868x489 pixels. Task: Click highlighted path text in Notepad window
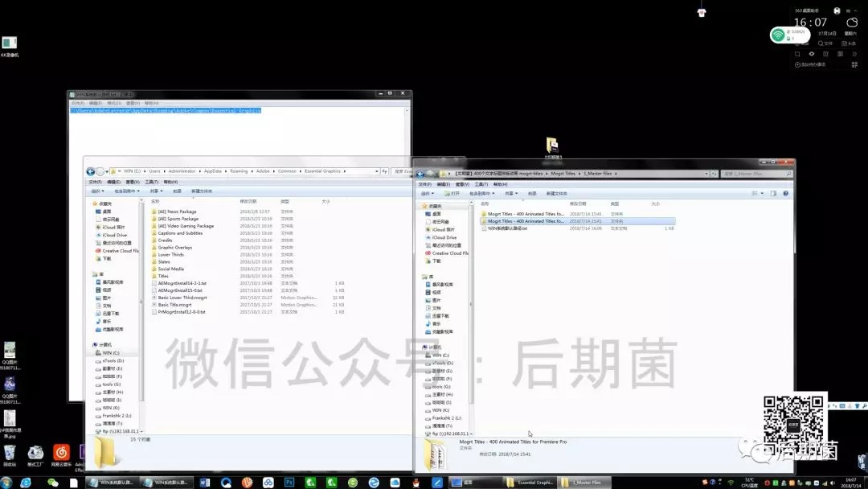(165, 111)
